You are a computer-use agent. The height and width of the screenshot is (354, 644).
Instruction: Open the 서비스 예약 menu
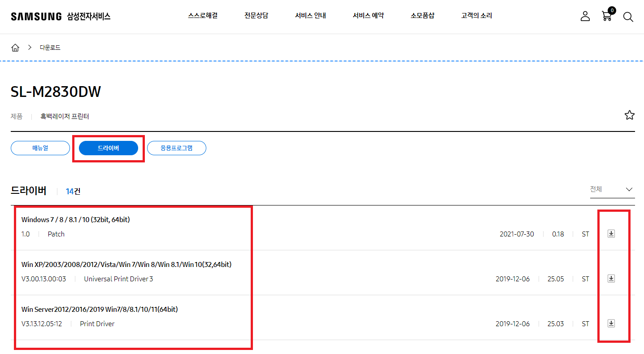[x=368, y=16]
